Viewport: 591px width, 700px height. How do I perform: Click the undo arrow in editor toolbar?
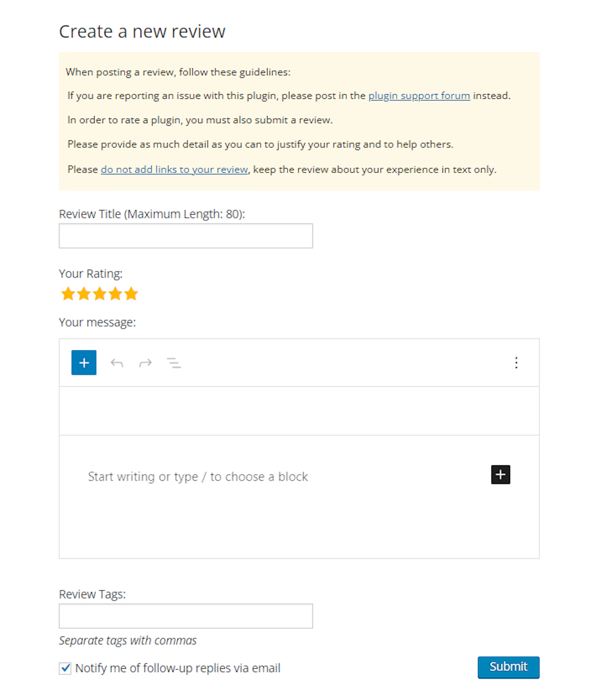[x=117, y=363]
